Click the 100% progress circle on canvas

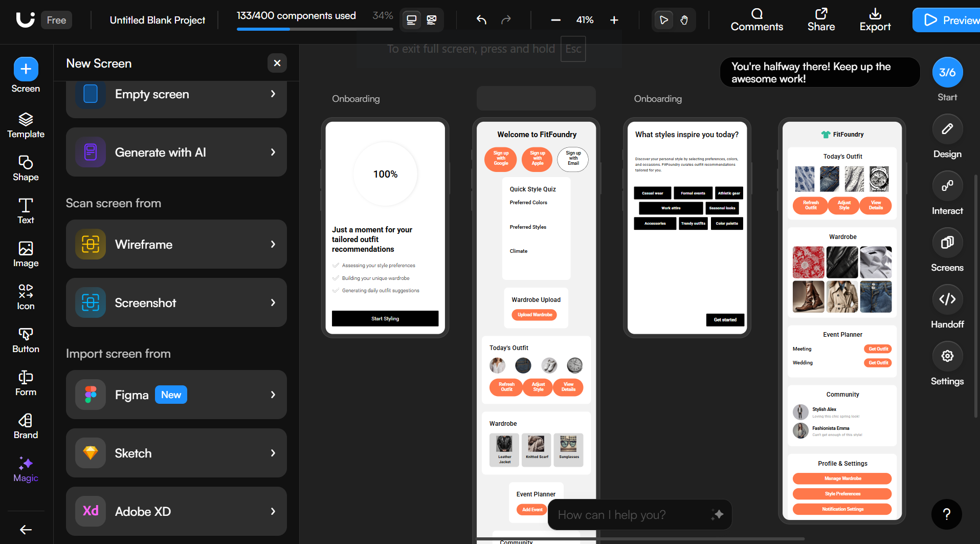[x=385, y=174]
